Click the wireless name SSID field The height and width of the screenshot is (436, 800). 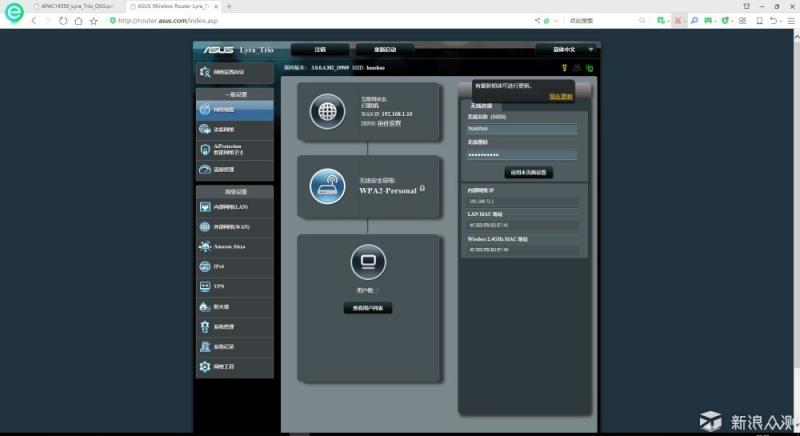pos(521,129)
